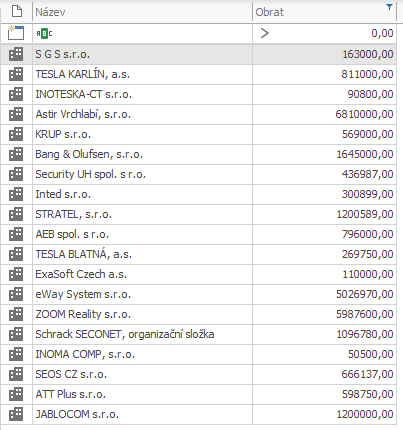This screenshot has height=430, width=403.
Task: Select Schrack SECONET, organizační složka name cell
Action: click(142, 334)
